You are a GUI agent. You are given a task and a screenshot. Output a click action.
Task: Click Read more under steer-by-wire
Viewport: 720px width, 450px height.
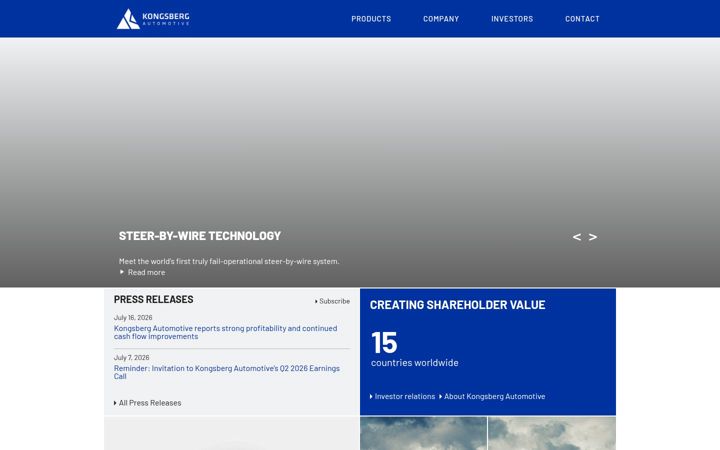142,272
